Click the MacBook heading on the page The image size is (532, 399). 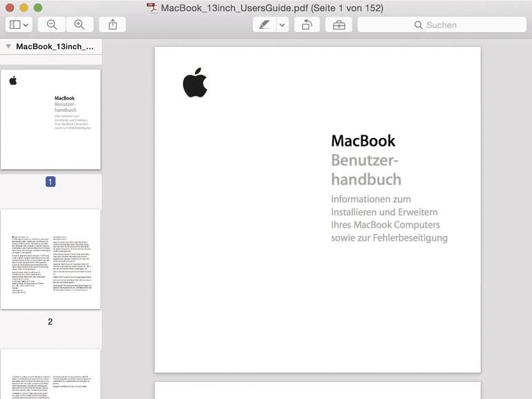point(363,141)
